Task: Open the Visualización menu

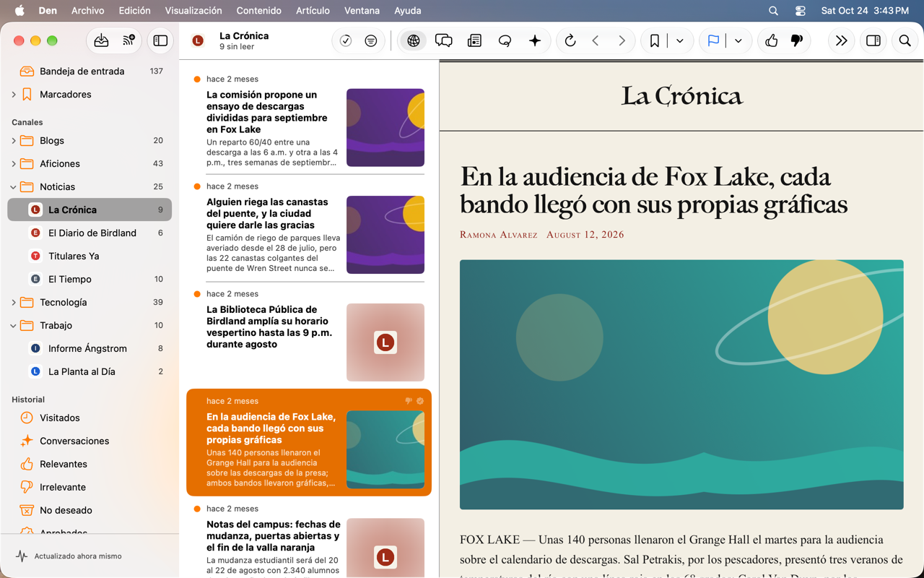Action: [x=193, y=11]
